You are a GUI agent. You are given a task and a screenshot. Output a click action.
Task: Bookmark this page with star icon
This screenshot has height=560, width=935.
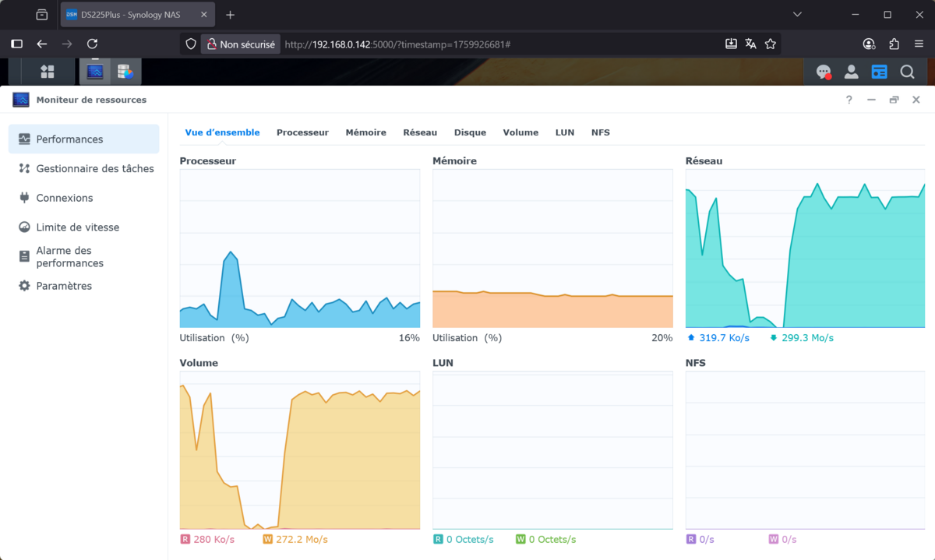(771, 44)
